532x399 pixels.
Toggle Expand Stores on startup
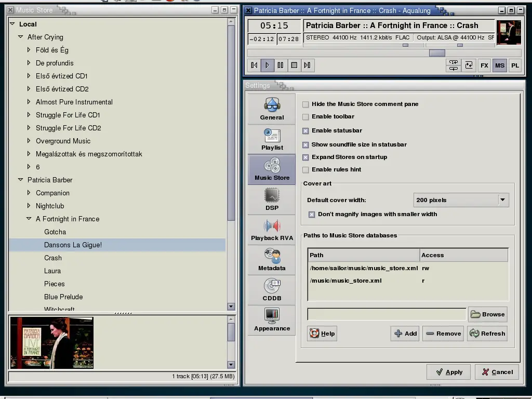pyautogui.click(x=305, y=157)
